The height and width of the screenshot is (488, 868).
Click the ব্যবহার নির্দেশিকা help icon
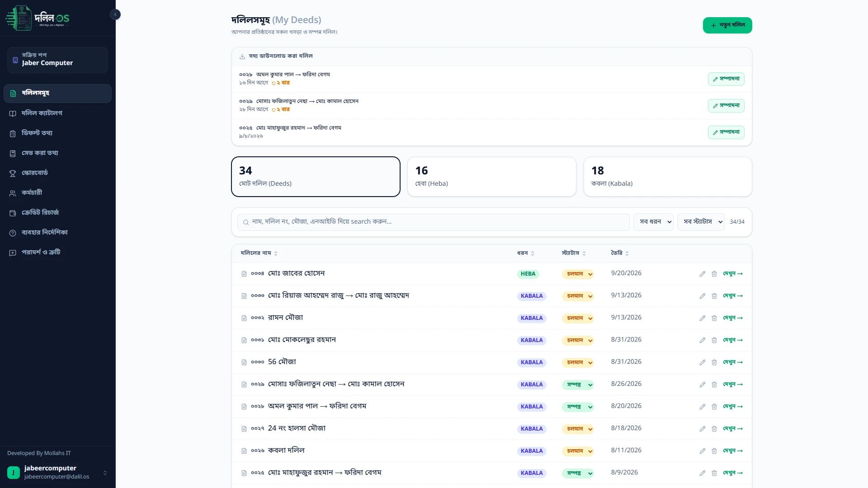click(13, 233)
